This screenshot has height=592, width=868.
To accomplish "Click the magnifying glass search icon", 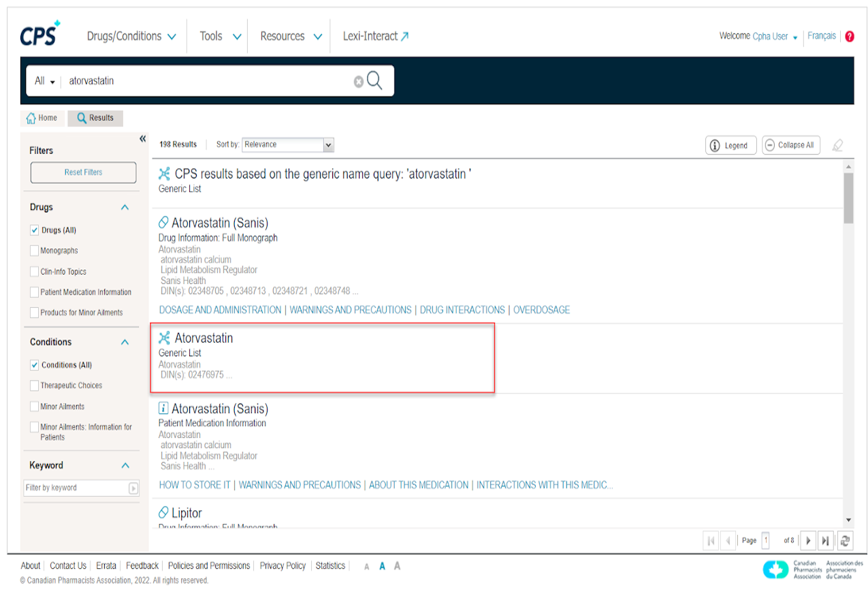I will (374, 81).
